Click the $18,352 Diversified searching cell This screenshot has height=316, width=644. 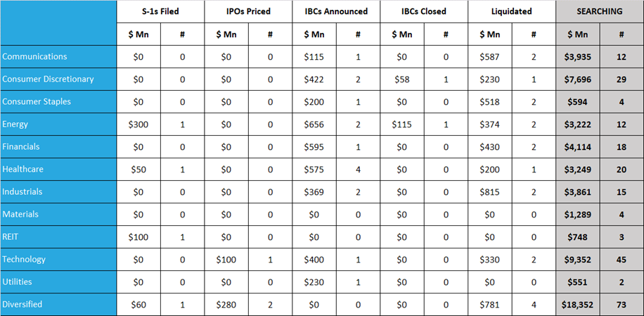pos(579,304)
